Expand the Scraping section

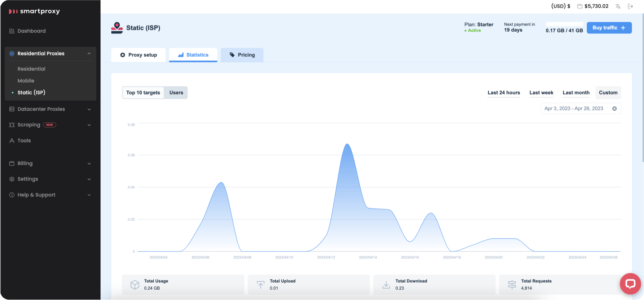[x=89, y=125]
